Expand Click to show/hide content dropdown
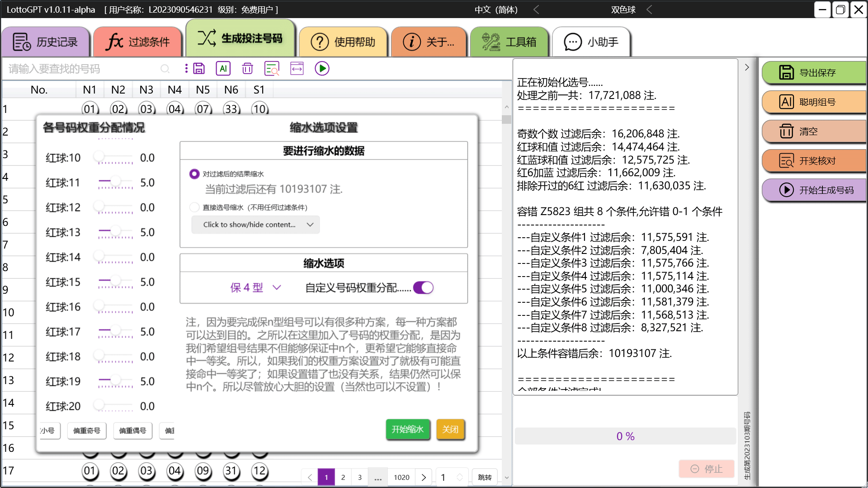 tap(255, 225)
